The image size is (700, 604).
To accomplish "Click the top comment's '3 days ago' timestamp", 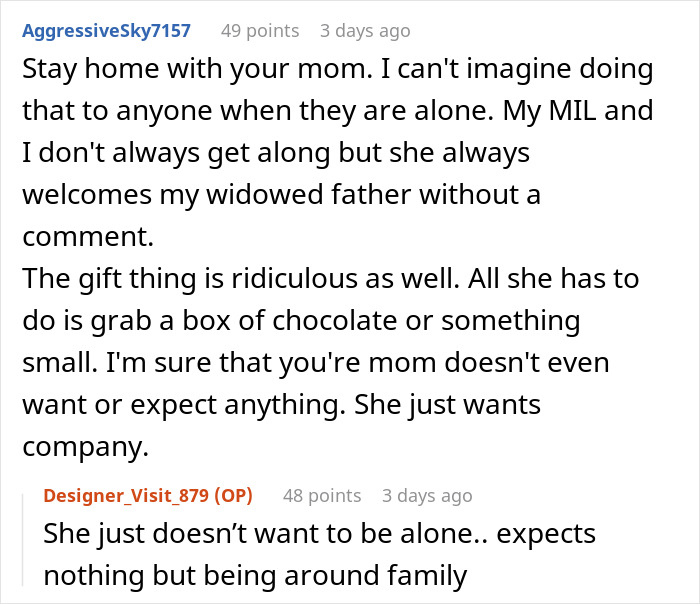I will 364,31.
